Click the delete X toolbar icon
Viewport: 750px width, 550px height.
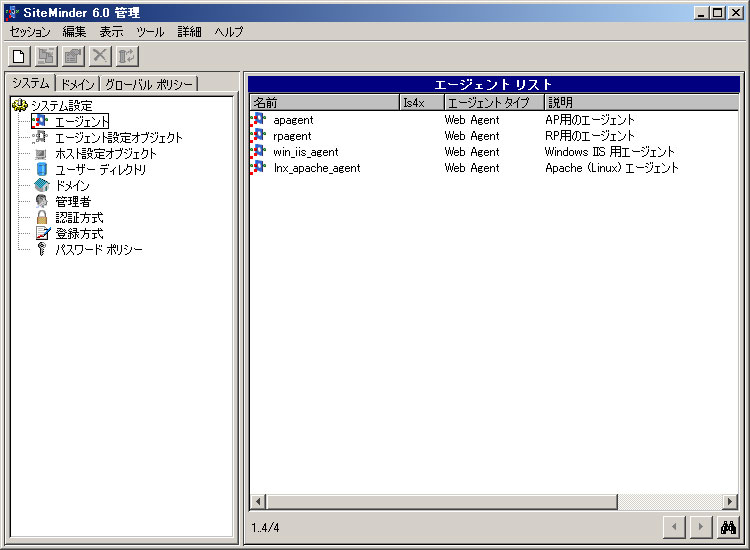pyautogui.click(x=100, y=56)
